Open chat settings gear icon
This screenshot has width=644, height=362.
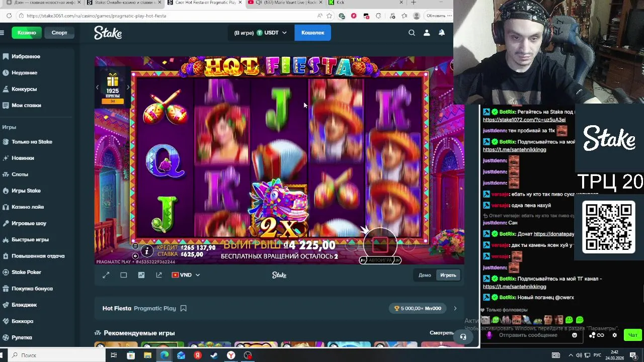point(614,335)
